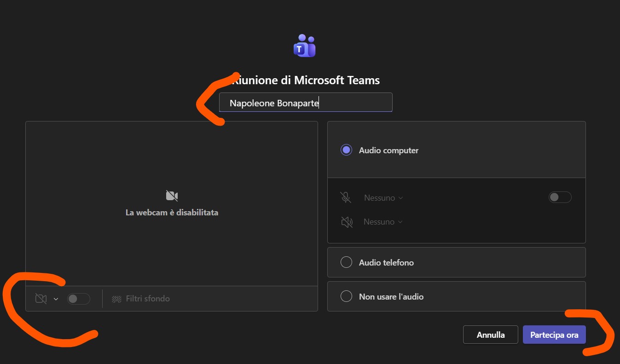
Task: Open the microphone Nessuno dropdown
Action: point(383,198)
